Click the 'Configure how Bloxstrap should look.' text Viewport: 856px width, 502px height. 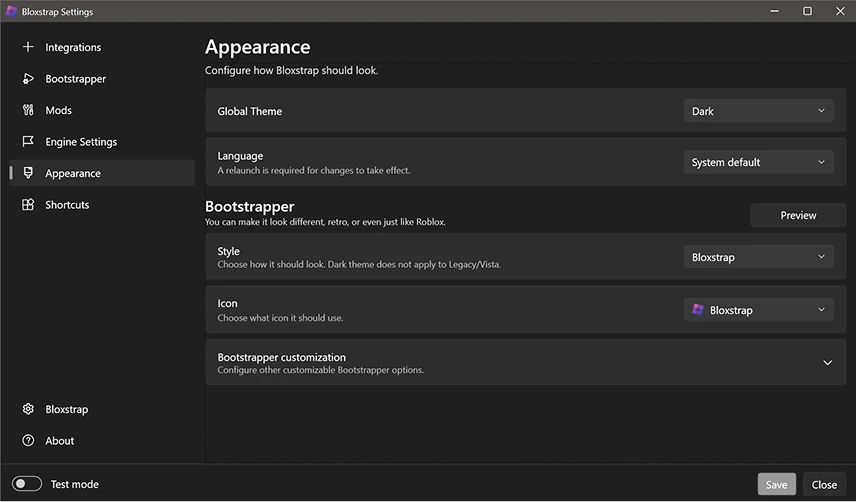[x=292, y=70]
